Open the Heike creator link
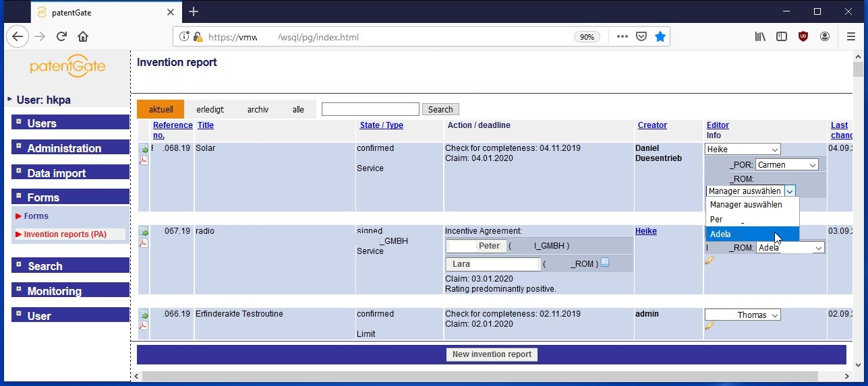This screenshot has width=868, height=386. 646,231
